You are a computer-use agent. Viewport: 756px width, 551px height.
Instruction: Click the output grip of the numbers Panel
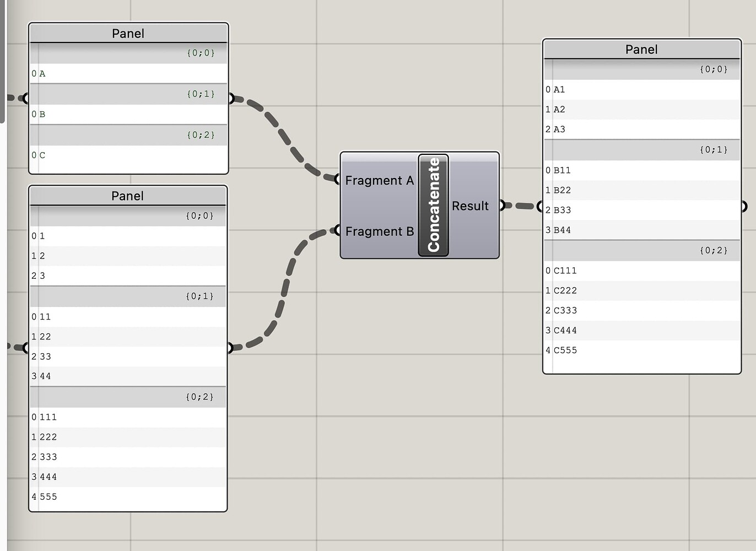pos(231,348)
